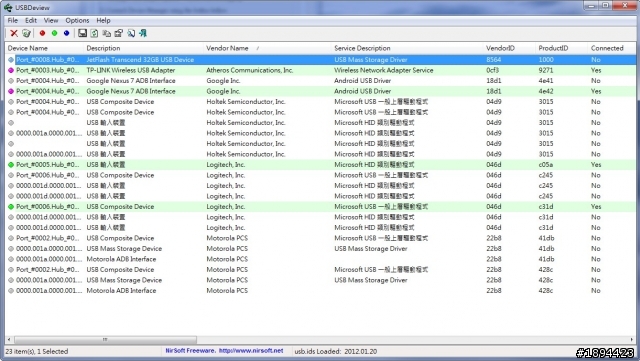Image resolution: width=640 pixels, height=361 pixels.
Task: Sort by the VendorID column header
Action: tap(509, 48)
